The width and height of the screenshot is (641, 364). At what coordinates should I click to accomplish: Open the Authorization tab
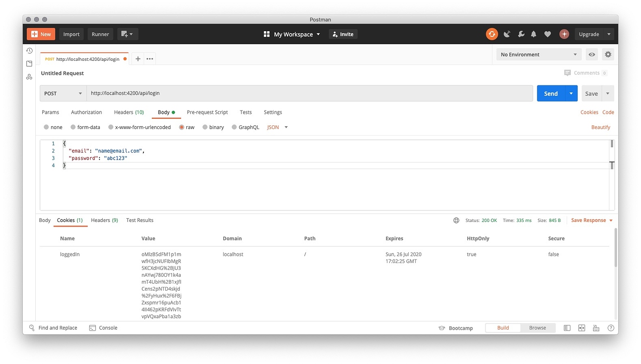tap(86, 112)
